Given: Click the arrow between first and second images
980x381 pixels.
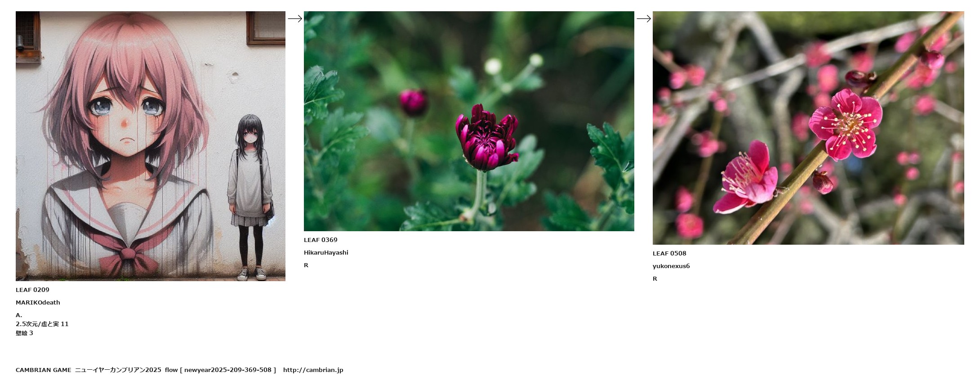Looking at the screenshot, I should [x=295, y=18].
